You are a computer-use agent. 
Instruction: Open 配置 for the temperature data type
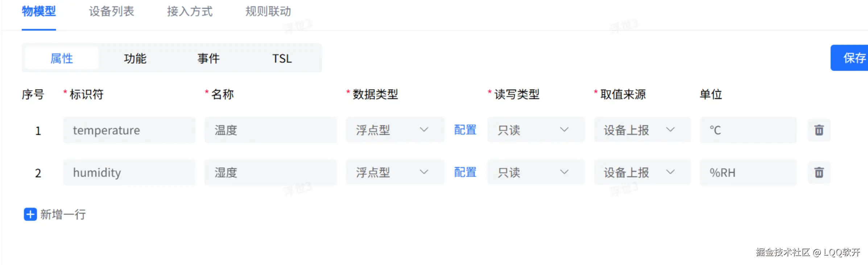click(x=464, y=130)
